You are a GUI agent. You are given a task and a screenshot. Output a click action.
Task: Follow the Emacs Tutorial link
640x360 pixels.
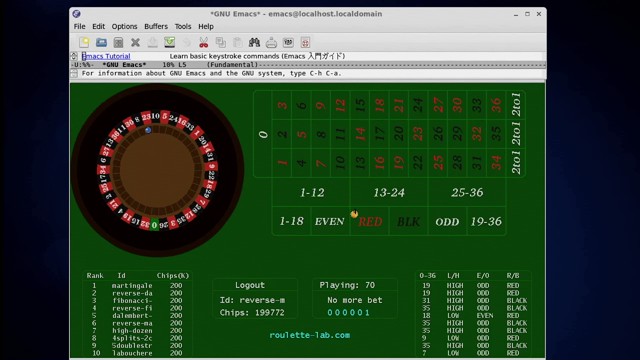click(106, 56)
